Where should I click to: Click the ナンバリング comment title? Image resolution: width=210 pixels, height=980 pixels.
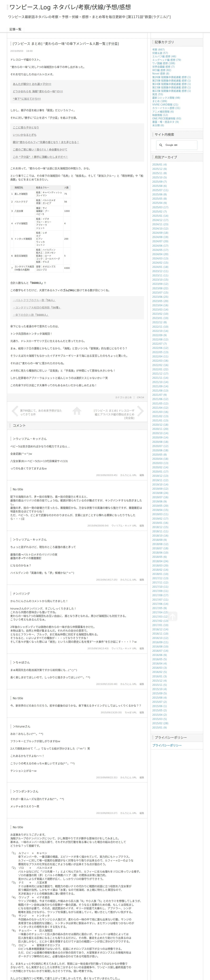point(21,594)
